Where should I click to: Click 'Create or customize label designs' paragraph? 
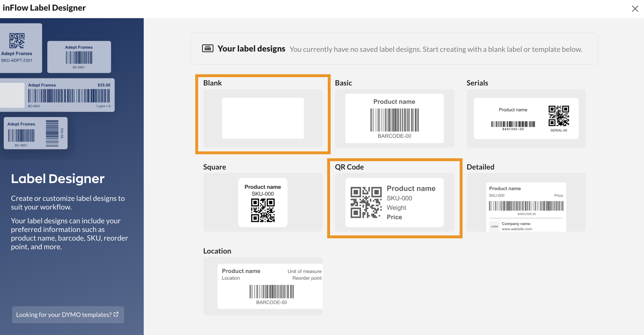click(x=68, y=203)
